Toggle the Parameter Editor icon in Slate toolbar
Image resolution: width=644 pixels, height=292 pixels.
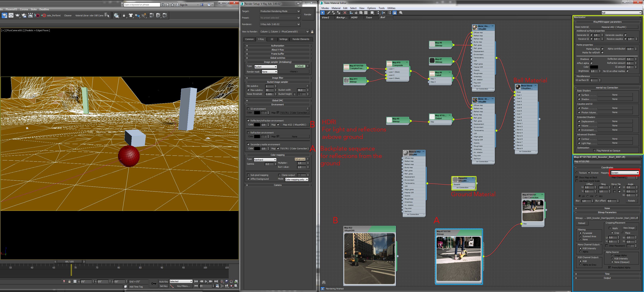(x=395, y=12)
